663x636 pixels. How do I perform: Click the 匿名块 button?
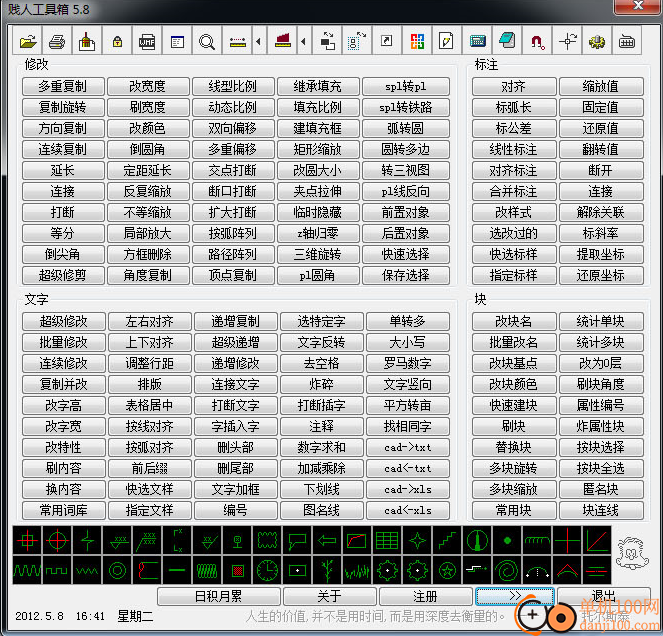click(601, 489)
